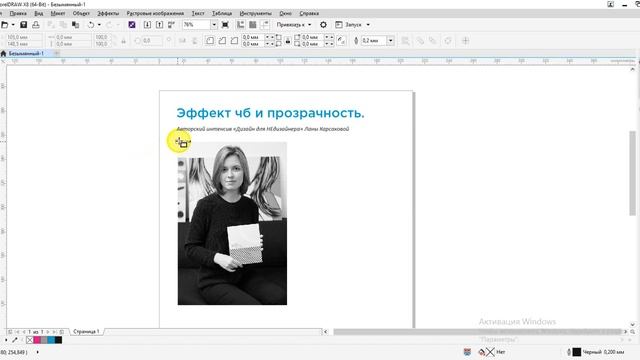This screenshot has height=360, width=640.
Task: Pick the pink swatch in document palette
Action: point(37,340)
